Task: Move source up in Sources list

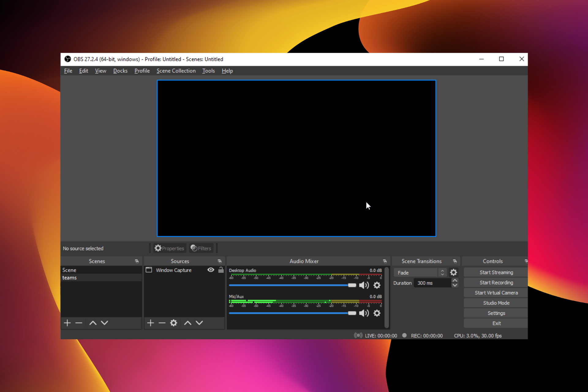Action: point(188,323)
